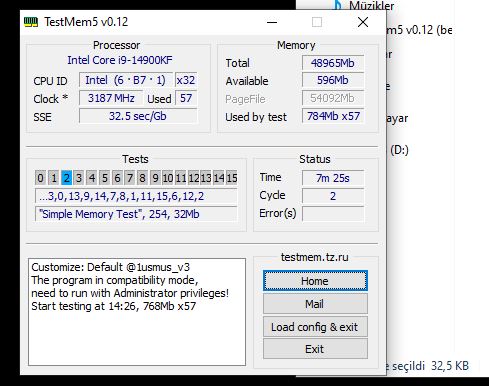Click Used by test 784Mb x57 value
The image size is (489, 386).
click(333, 116)
